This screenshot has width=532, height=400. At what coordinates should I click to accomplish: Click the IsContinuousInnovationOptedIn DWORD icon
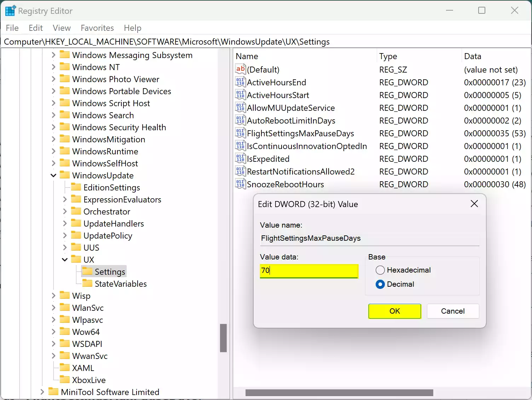(241, 146)
